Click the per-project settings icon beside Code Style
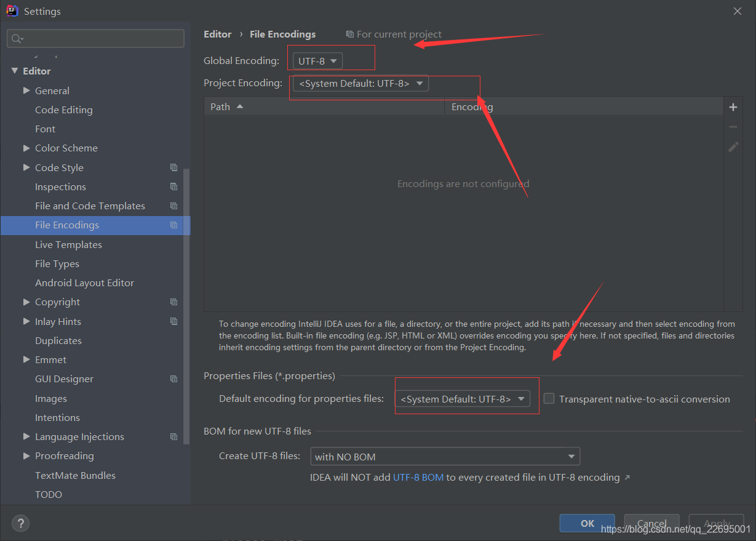756x541 pixels. click(173, 167)
